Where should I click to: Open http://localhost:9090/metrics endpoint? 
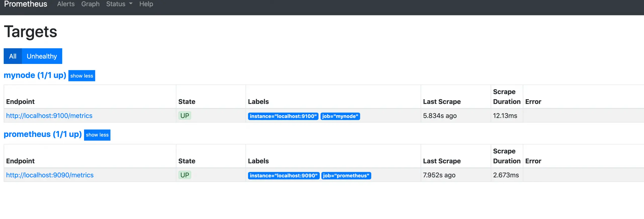pyautogui.click(x=50, y=175)
